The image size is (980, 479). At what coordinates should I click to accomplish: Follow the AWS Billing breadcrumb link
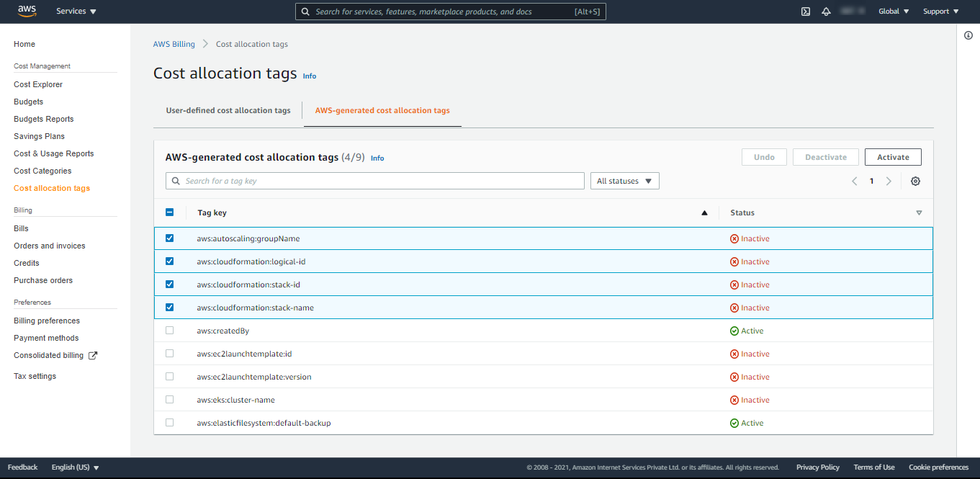click(x=174, y=44)
